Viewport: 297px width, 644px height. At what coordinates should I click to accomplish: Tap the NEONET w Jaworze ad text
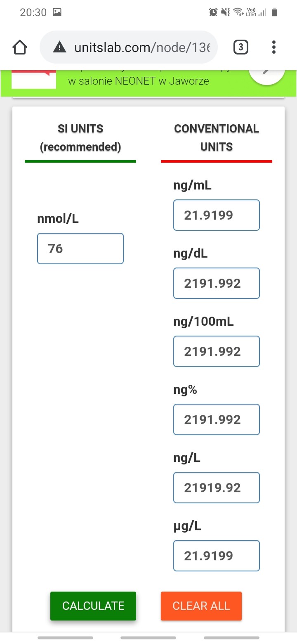click(139, 81)
